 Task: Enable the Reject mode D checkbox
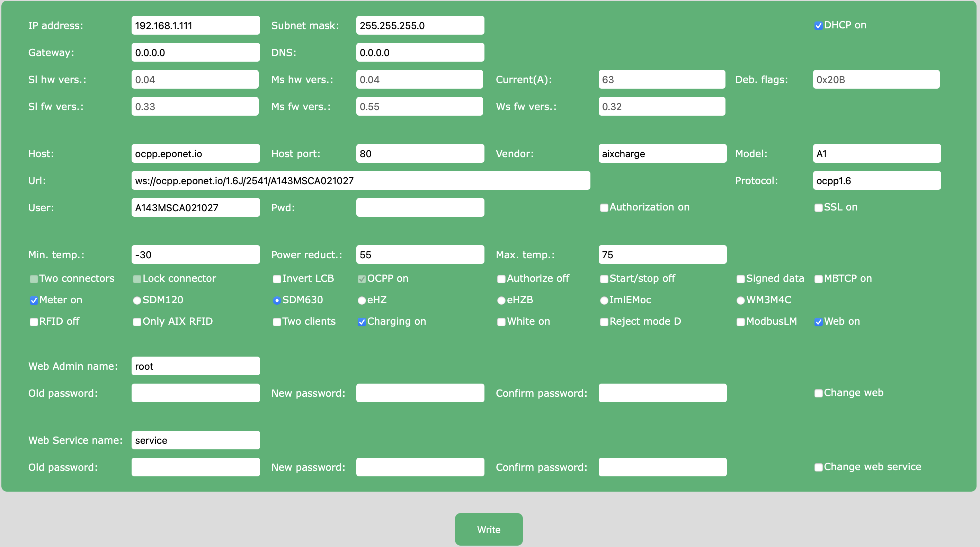pyautogui.click(x=604, y=322)
